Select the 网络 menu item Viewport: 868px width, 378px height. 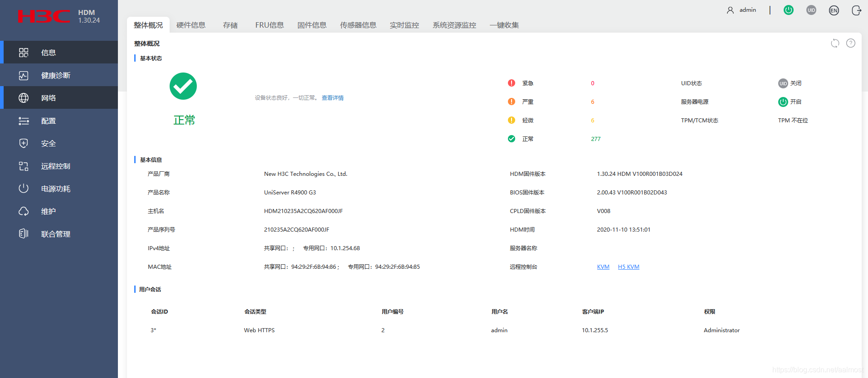pos(59,98)
